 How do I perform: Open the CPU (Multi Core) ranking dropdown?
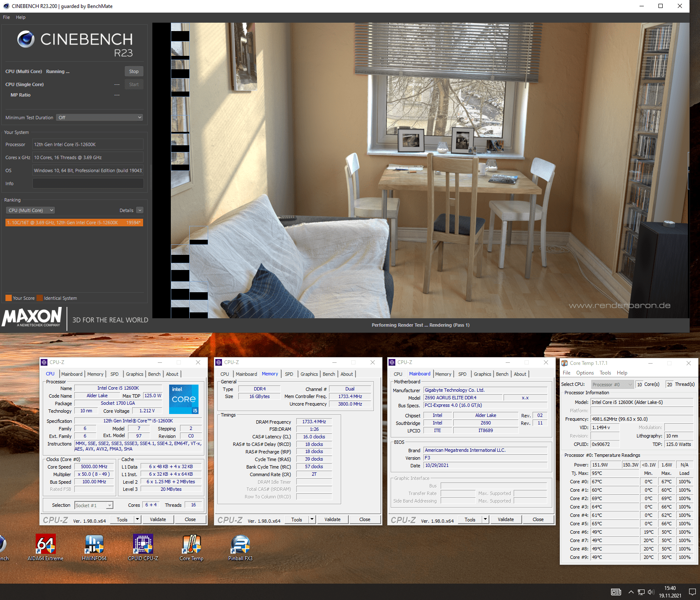[x=31, y=210]
